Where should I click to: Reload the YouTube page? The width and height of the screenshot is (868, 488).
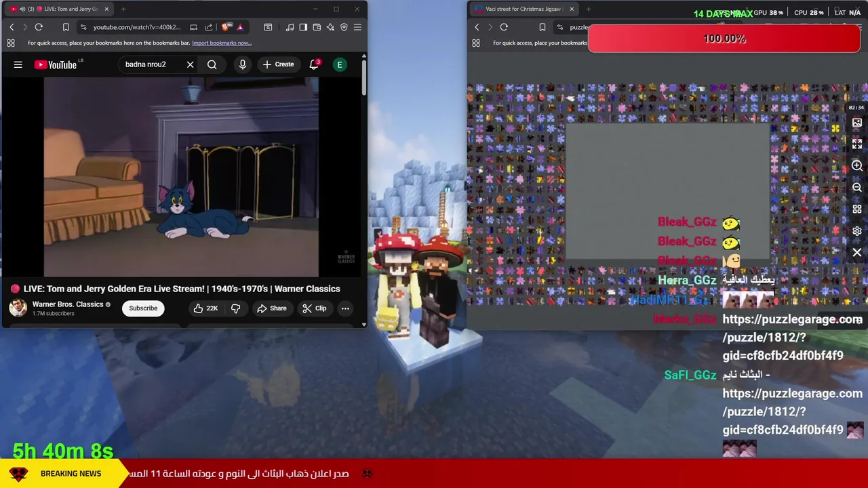coord(39,27)
